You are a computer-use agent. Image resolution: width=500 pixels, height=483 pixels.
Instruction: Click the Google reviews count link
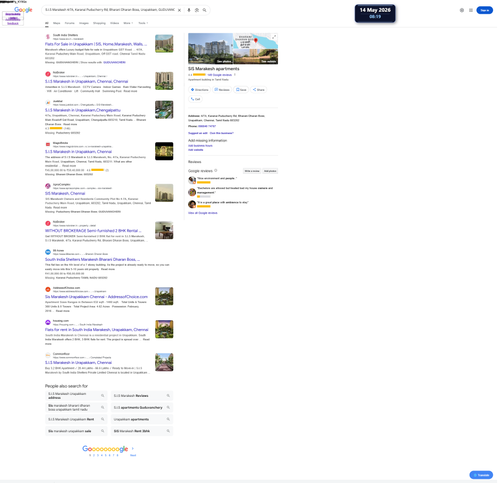220,75
